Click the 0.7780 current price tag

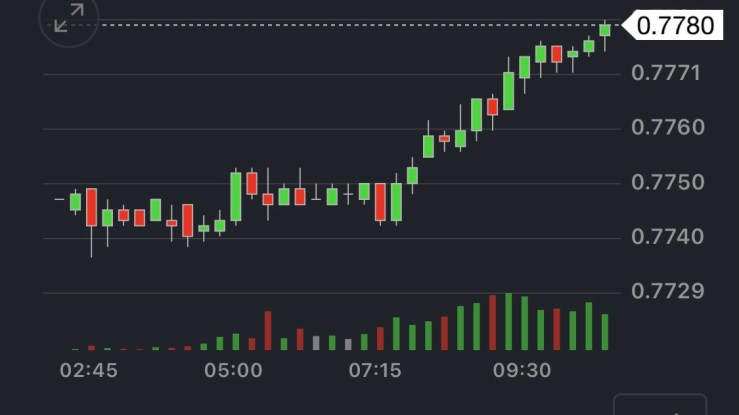pyautogui.click(x=675, y=24)
